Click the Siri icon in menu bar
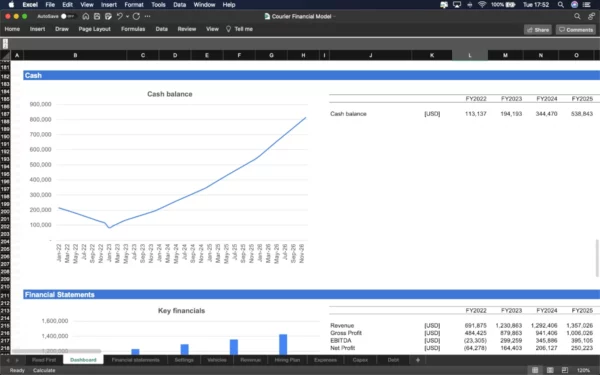Image resolution: width=600 pixels, height=375 pixels. [574, 5]
